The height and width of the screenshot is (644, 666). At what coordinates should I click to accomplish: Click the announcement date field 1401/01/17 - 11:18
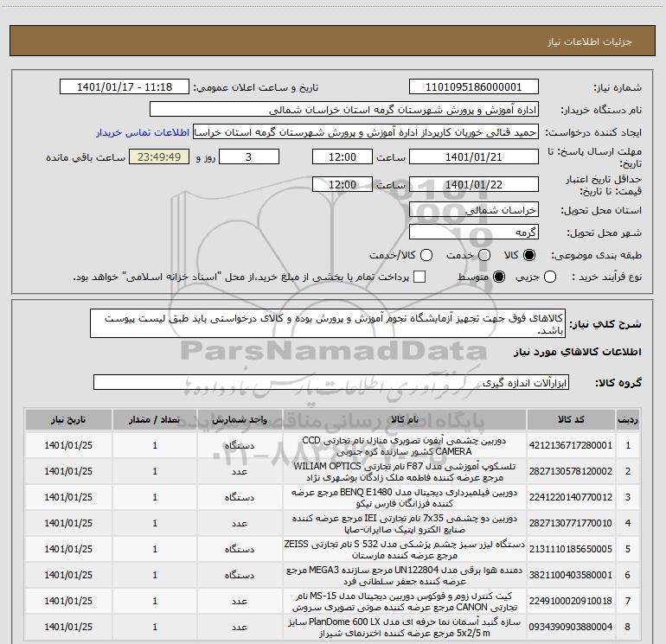coord(125,87)
